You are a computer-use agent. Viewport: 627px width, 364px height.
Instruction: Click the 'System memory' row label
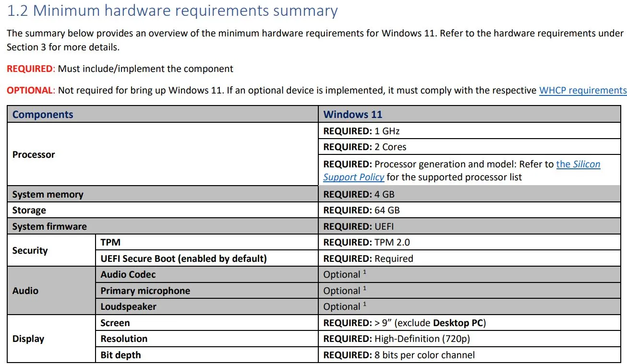(x=48, y=194)
